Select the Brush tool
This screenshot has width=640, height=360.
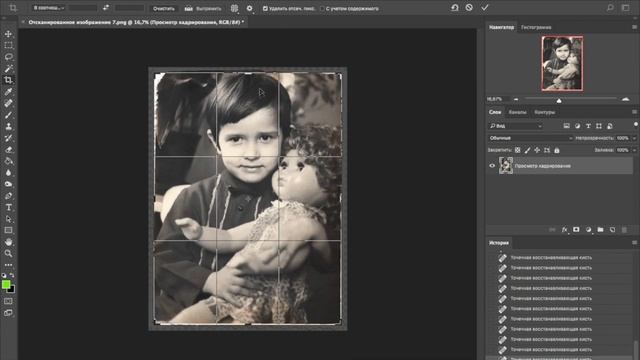coord(8,115)
